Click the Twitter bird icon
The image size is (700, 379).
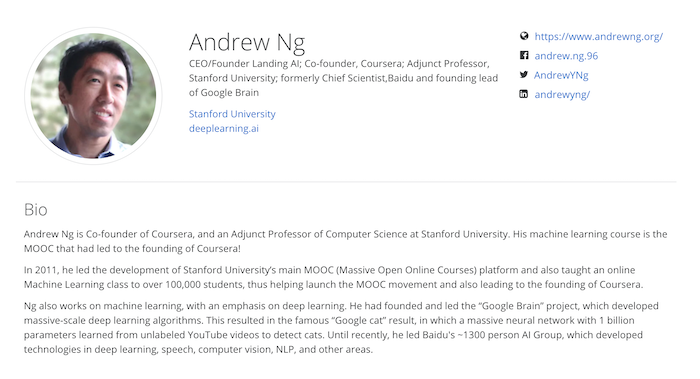(x=524, y=75)
